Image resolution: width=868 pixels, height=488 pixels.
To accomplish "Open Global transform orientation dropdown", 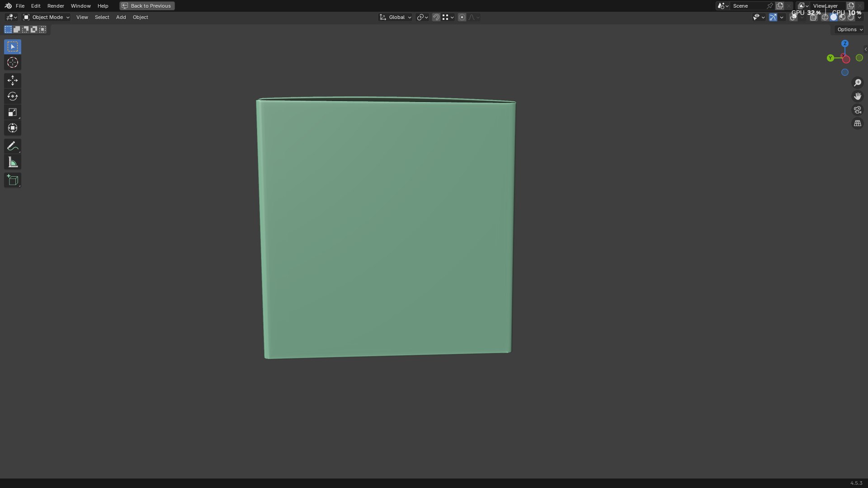I will click(396, 17).
